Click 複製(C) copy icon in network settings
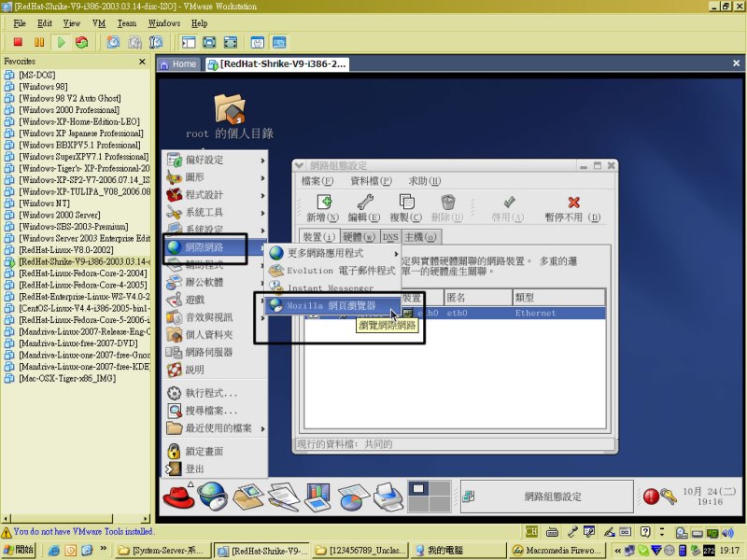This screenshot has height=560, width=747. [x=406, y=208]
